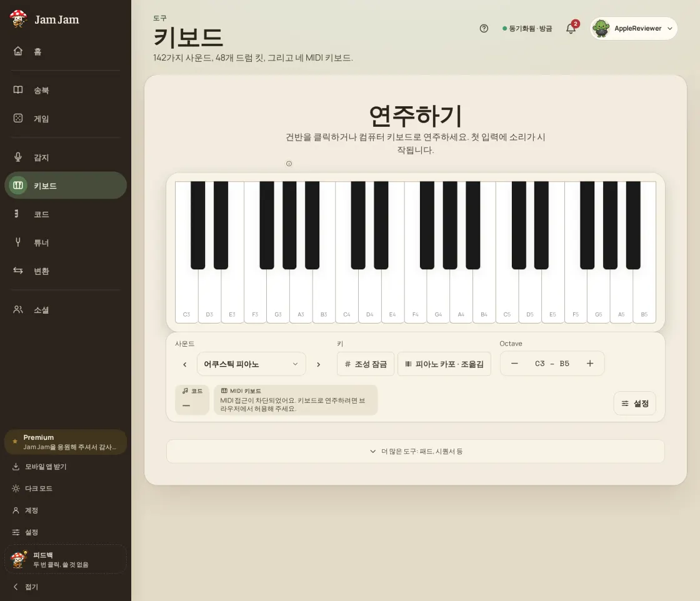700x601 pixels.
Task: Play the D5 white key
Action: click(x=530, y=297)
